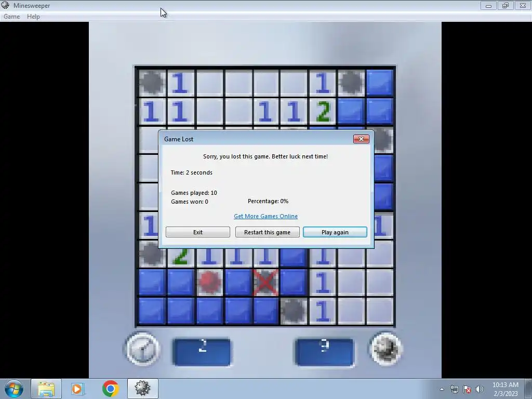
Task: Click the green 2 tile below the dialog
Action: point(180,257)
